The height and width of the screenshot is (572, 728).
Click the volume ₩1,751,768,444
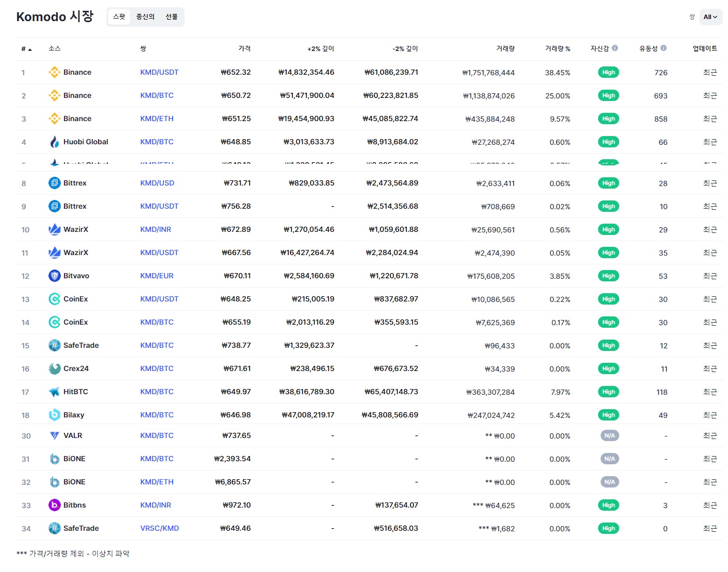488,73
